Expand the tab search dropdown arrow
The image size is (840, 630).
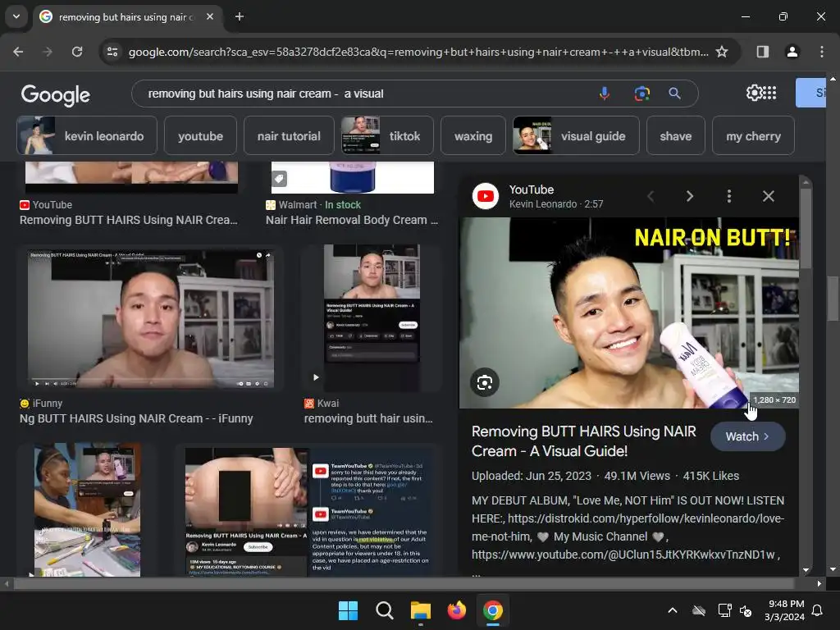(16, 16)
